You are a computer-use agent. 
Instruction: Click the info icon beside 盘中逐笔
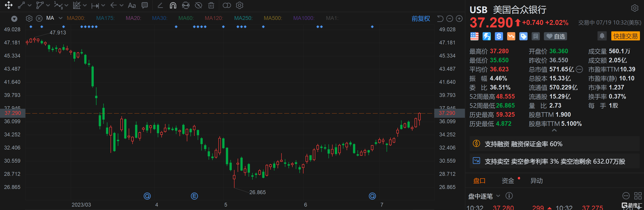click(509, 196)
